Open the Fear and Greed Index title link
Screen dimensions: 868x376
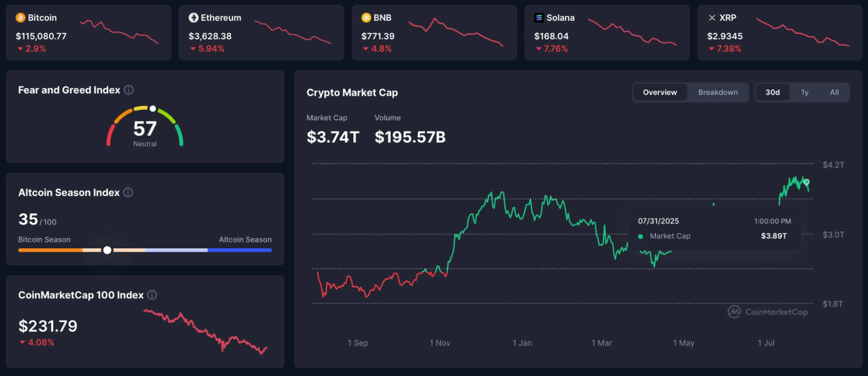click(69, 90)
